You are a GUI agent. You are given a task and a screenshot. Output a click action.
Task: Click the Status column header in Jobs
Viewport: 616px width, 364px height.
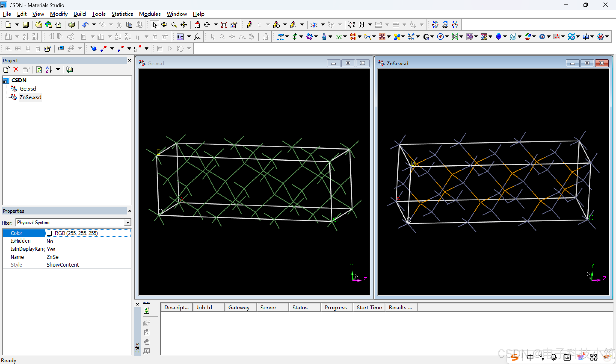coord(300,307)
